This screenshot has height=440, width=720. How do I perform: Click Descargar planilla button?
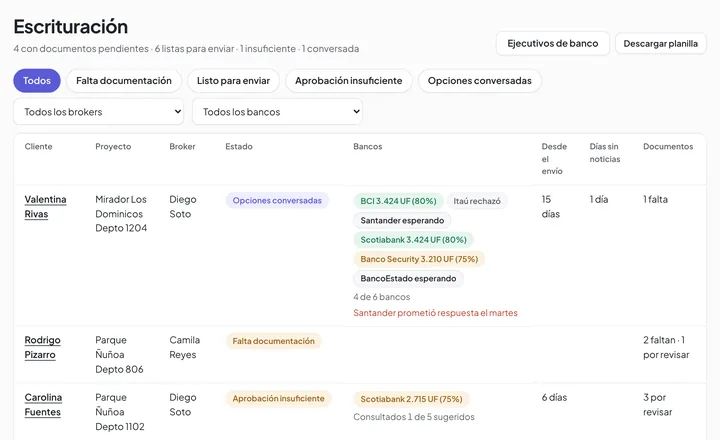[x=660, y=44]
